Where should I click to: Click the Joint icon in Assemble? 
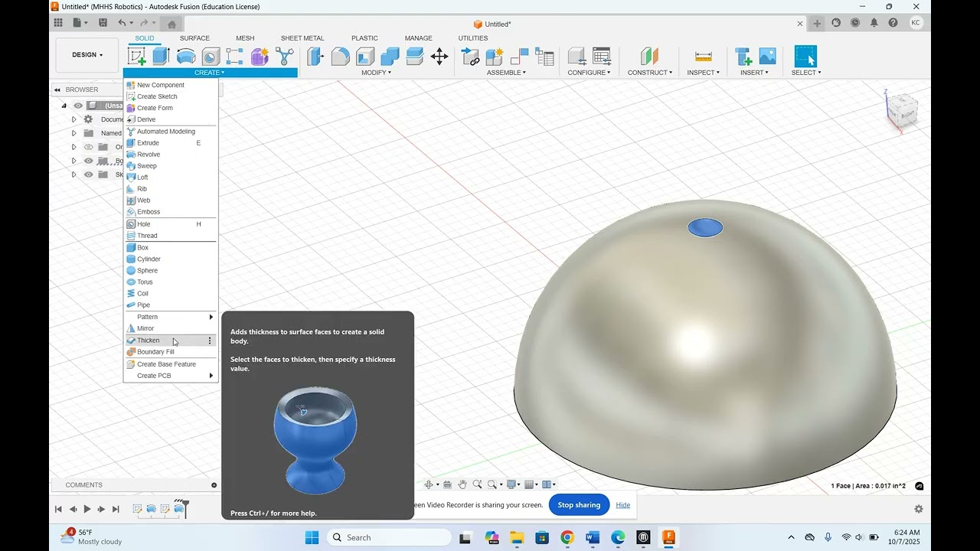(x=520, y=56)
